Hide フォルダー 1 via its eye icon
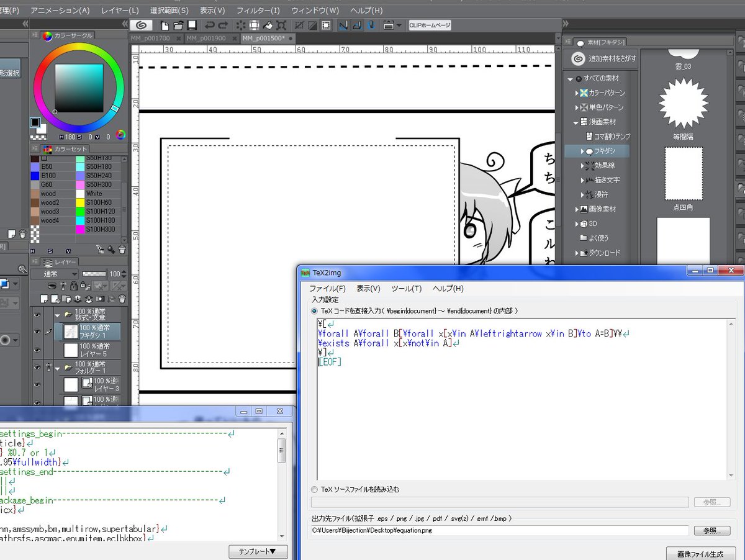 tap(37, 368)
